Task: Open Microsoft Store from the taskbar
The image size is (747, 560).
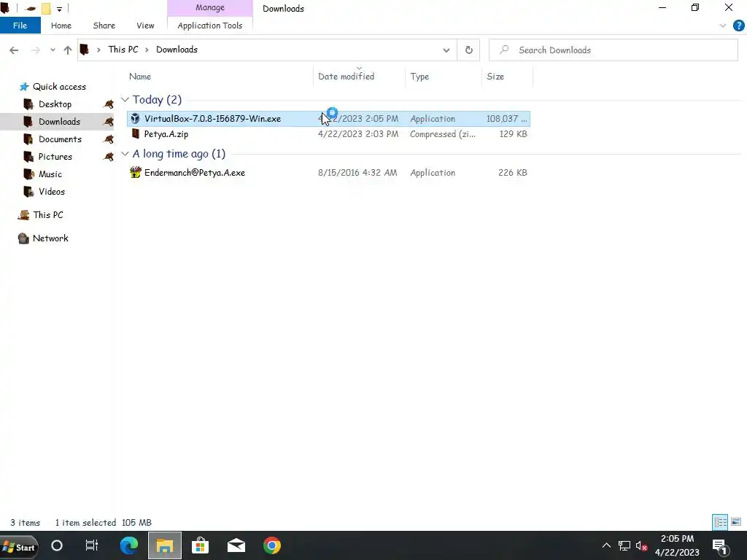Action: (200, 545)
